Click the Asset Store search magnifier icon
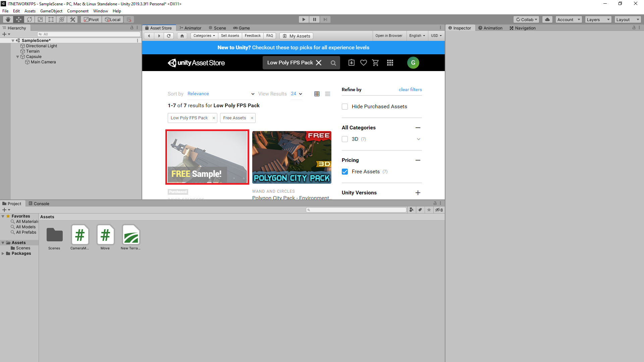644x362 pixels. tap(333, 63)
